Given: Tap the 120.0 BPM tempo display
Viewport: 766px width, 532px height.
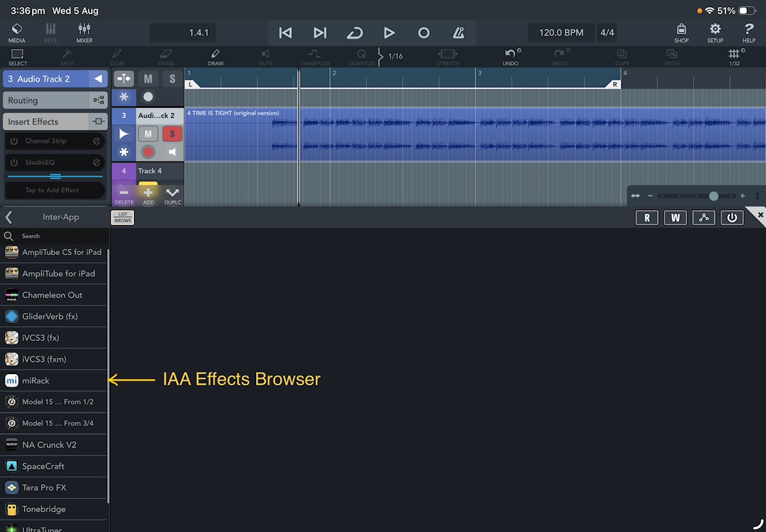Looking at the screenshot, I should coord(561,33).
